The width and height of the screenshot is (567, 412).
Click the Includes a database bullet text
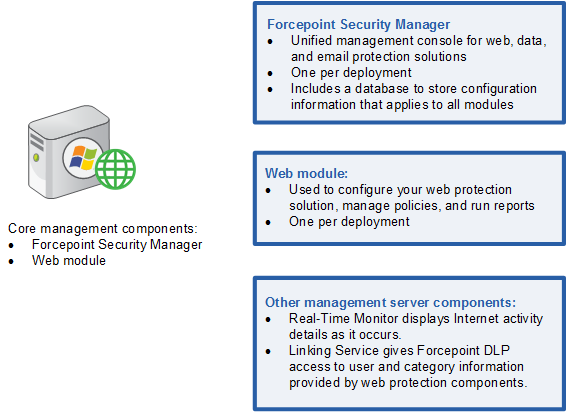tap(414, 97)
